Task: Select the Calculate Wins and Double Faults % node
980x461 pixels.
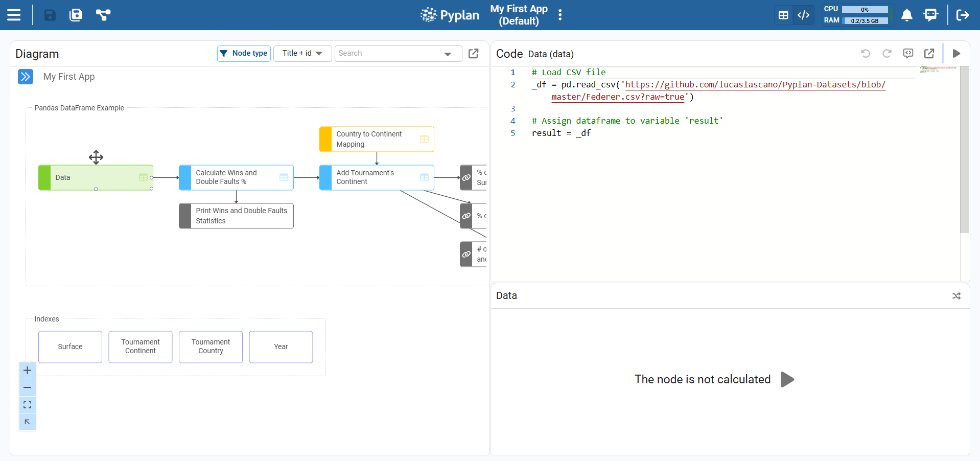Action: click(x=236, y=177)
